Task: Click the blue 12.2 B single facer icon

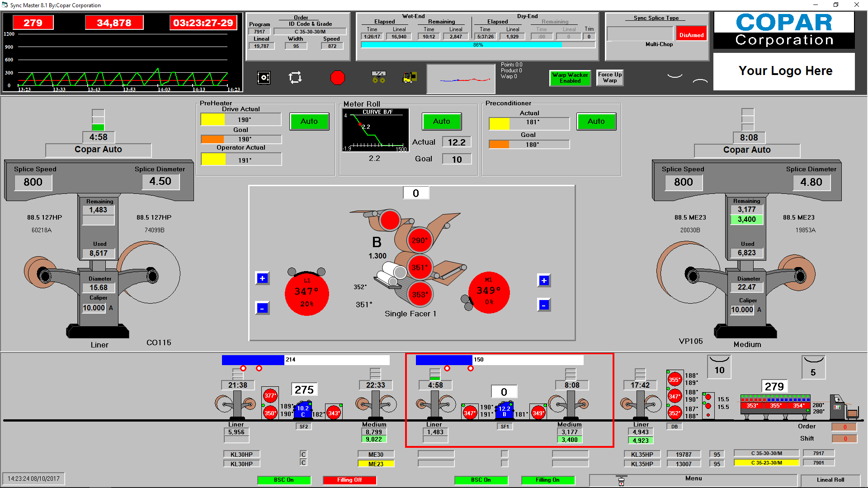Action: 505,410
